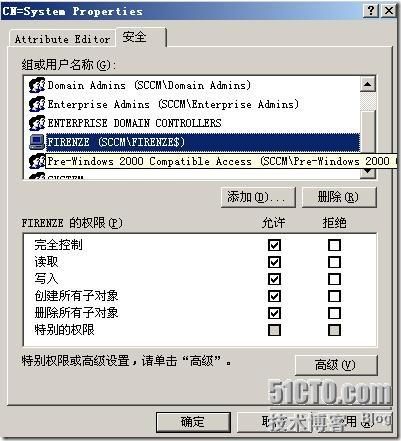The height and width of the screenshot is (441, 401).
Task: Uncheck Allow for 写入 permission
Action: point(274,279)
